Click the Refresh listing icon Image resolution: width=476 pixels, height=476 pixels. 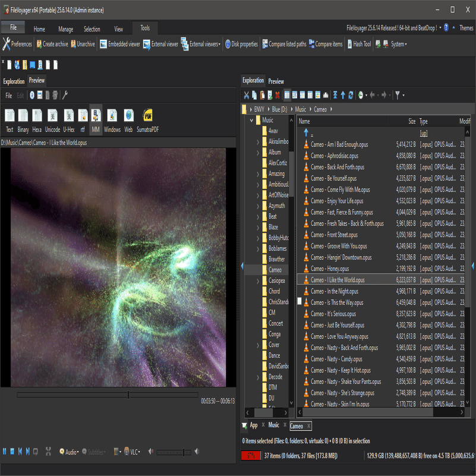click(x=351, y=95)
